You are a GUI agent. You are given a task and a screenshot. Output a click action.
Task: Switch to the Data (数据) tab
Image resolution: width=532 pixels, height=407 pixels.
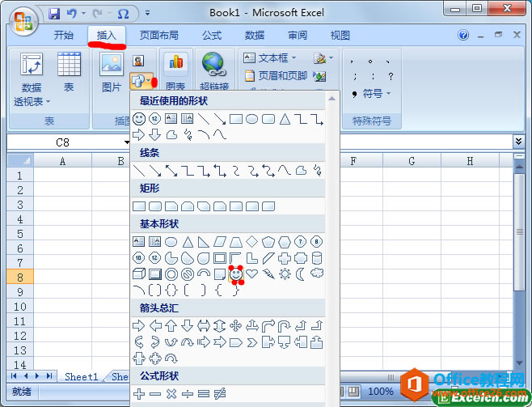coord(255,35)
